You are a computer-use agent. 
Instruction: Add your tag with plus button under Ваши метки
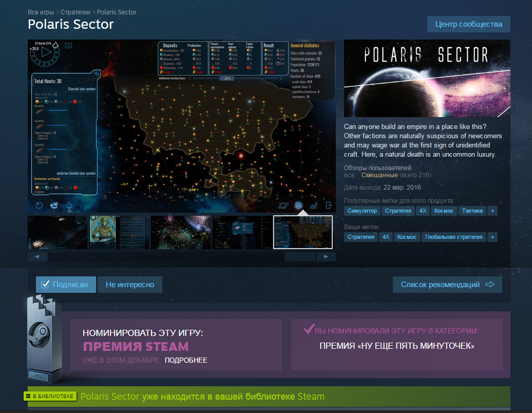[492, 237]
